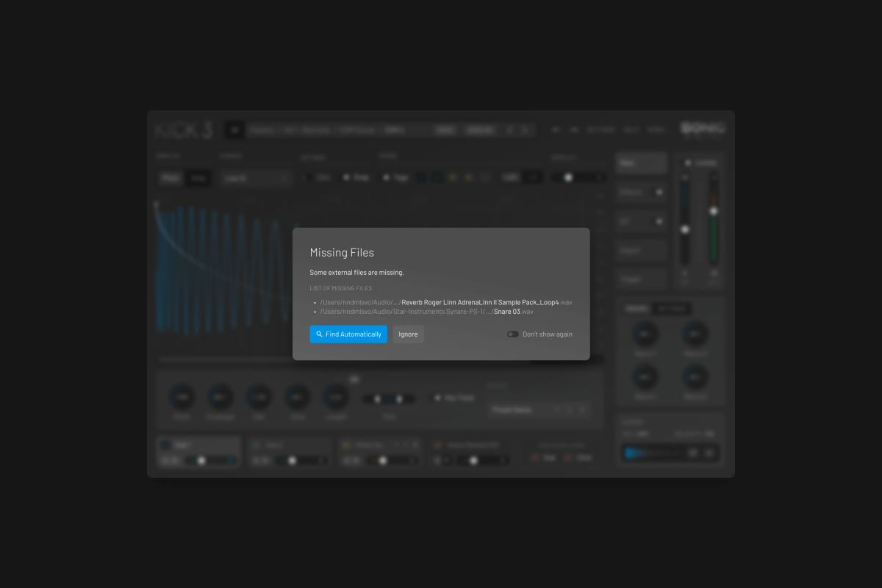Click the Length knob

tap(336, 398)
